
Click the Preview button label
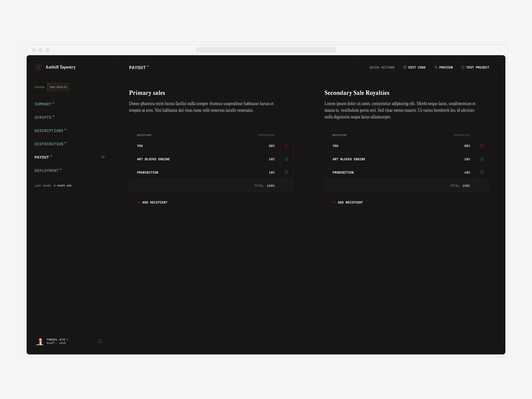tap(446, 67)
